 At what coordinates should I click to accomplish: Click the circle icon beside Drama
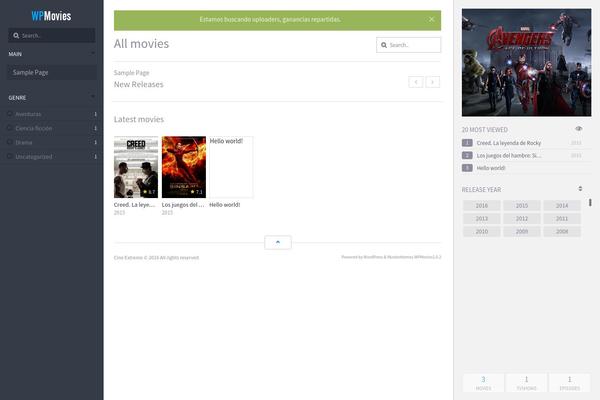[x=10, y=142]
